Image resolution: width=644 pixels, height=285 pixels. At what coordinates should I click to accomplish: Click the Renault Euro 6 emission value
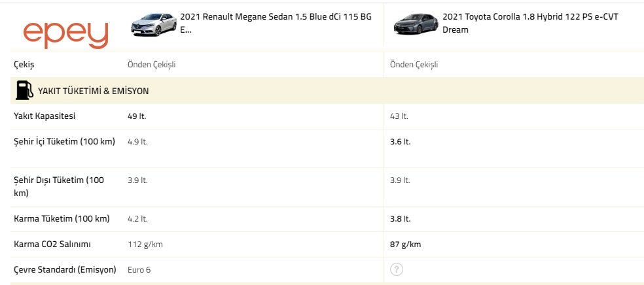click(x=139, y=270)
